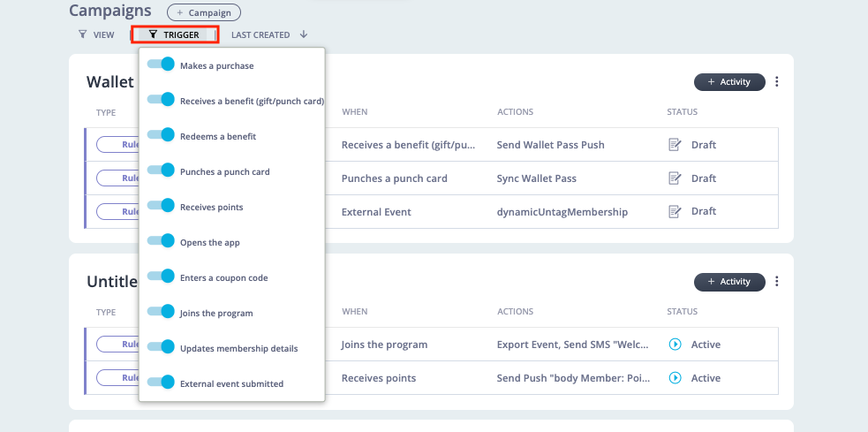Click the sort direction arrow next to LAST CREATED
This screenshot has height=432, width=868.
[x=304, y=34]
